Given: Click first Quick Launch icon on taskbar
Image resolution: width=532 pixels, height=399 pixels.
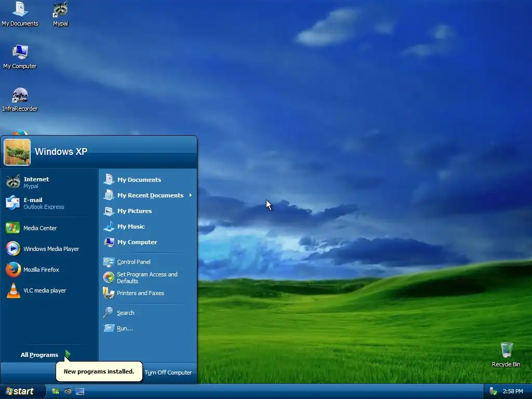Looking at the screenshot, I should [56, 391].
